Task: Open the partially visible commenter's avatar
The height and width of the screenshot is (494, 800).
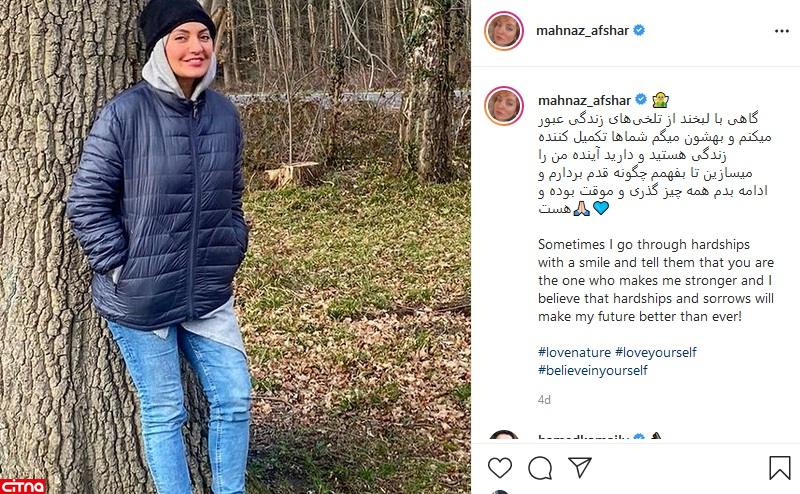Action: pyautogui.click(x=504, y=435)
